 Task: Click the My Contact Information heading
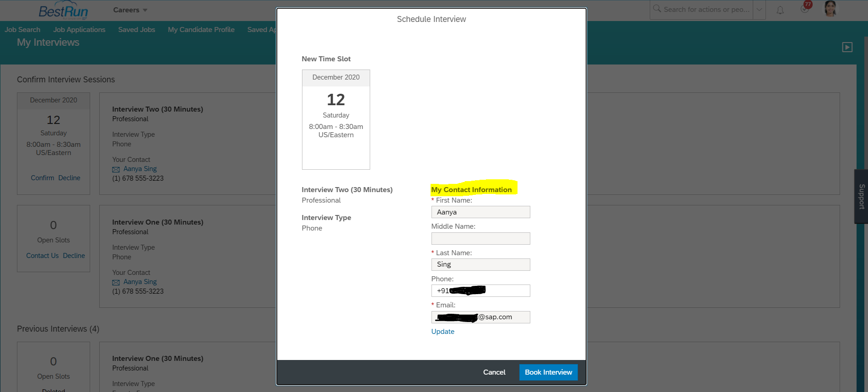471,190
